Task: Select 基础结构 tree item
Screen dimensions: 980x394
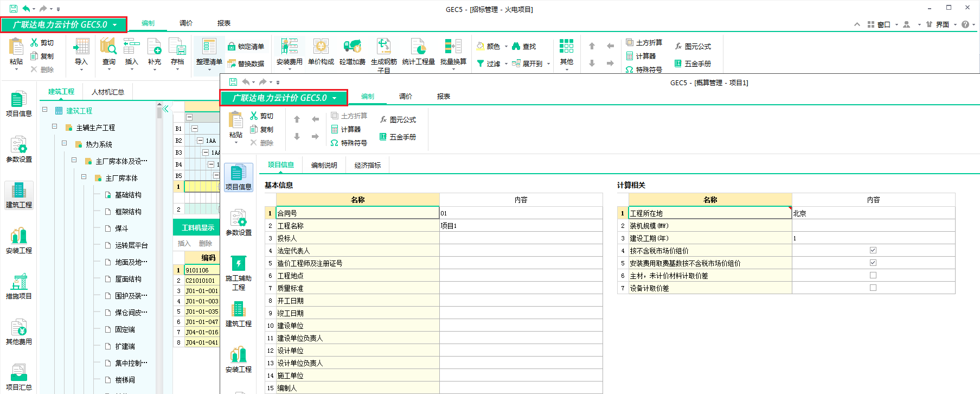Action: (128, 195)
